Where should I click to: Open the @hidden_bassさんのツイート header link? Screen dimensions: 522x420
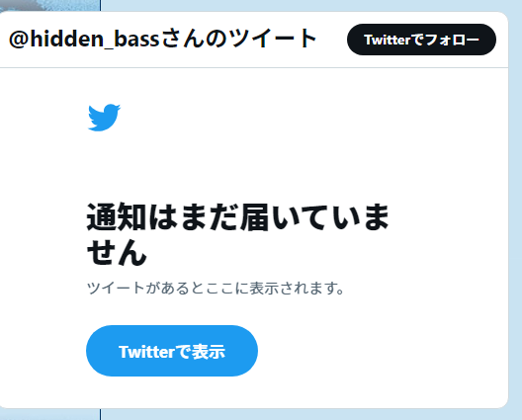point(162,39)
